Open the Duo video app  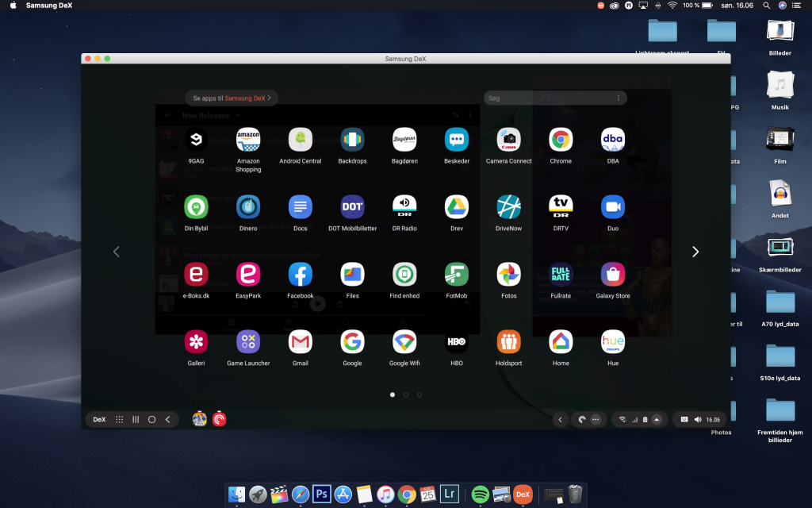point(613,207)
